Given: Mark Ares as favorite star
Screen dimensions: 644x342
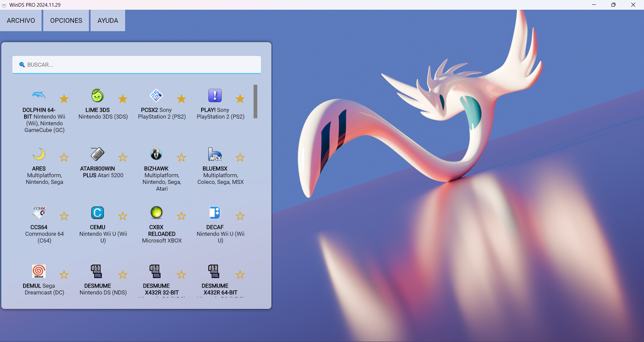Looking at the screenshot, I should (x=64, y=157).
